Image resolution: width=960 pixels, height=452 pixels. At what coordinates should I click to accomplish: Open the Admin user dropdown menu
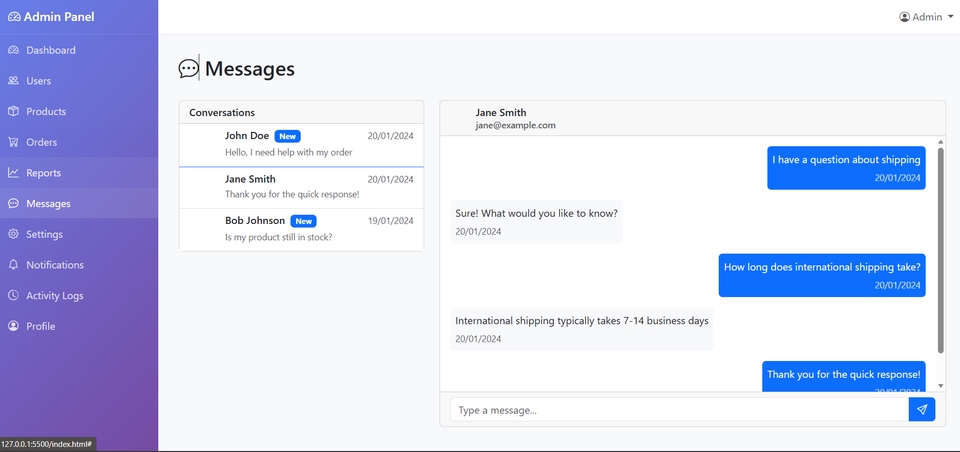[x=926, y=17]
